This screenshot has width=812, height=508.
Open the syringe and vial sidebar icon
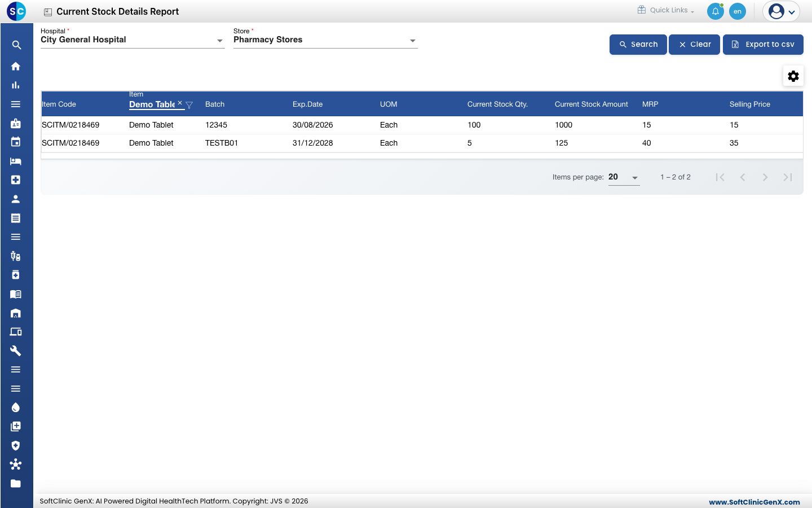click(16, 256)
